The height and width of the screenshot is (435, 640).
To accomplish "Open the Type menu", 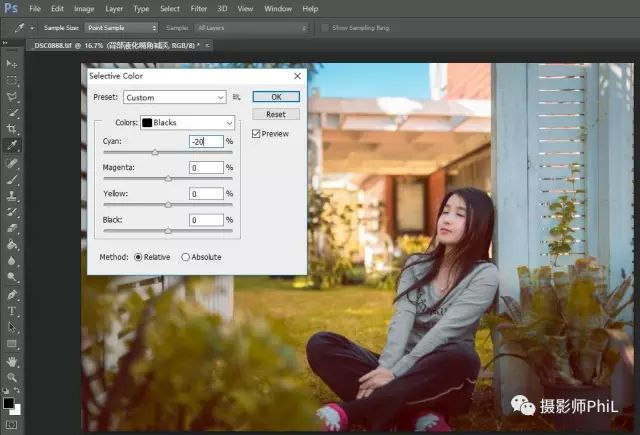I will click(x=141, y=9).
